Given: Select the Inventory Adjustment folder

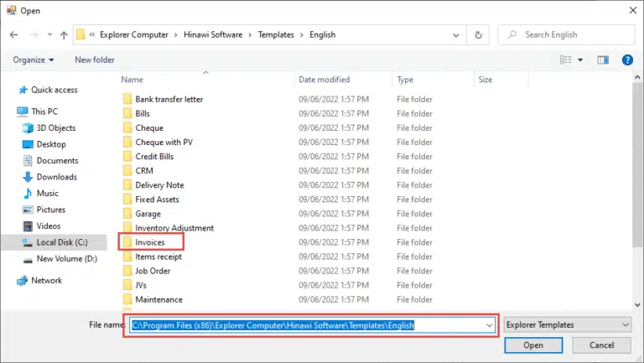Looking at the screenshot, I should [x=169, y=228].
